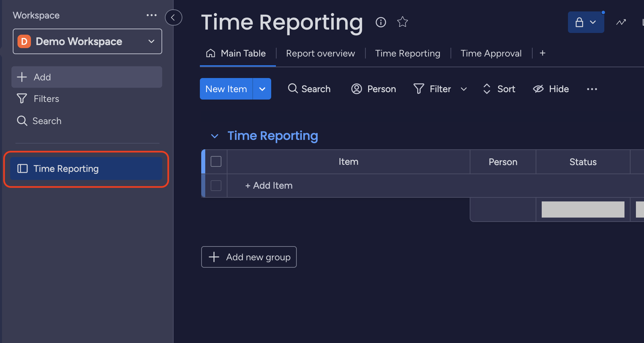The width and height of the screenshot is (644, 343).
Task: Open the Time Reporting view tab
Action: [x=407, y=53]
